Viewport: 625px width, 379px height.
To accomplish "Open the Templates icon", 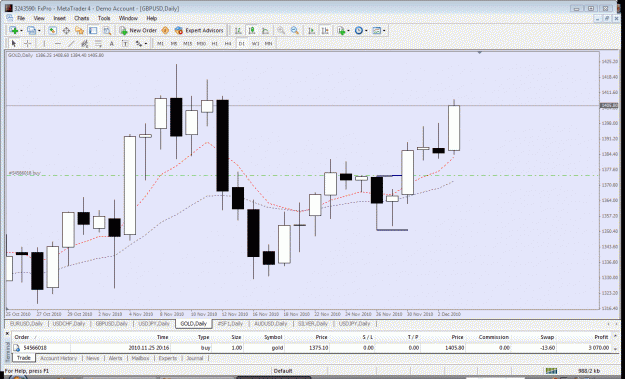I will click(x=376, y=30).
